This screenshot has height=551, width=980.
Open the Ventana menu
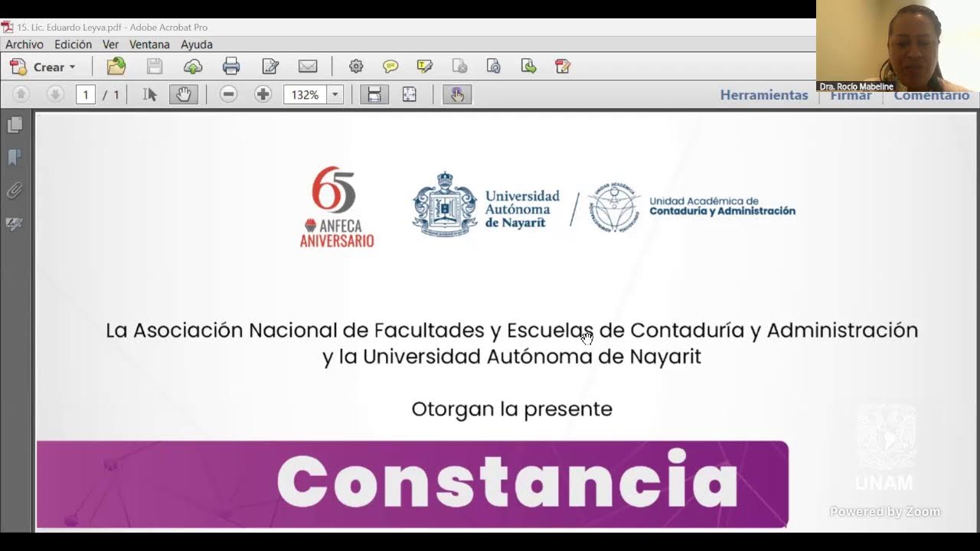(149, 44)
